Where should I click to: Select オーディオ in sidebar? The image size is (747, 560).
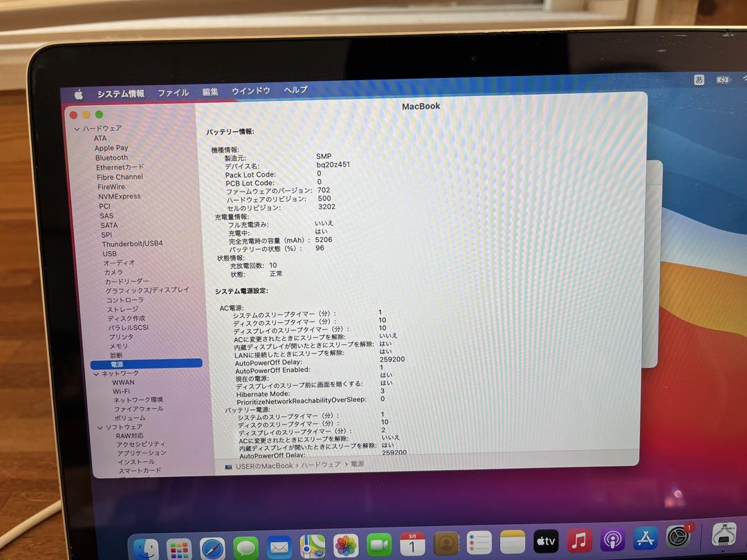point(119,263)
